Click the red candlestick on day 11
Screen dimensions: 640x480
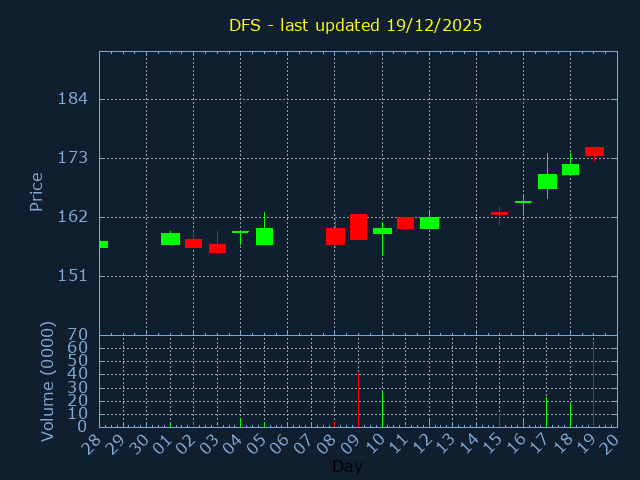(x=405, y=223)
